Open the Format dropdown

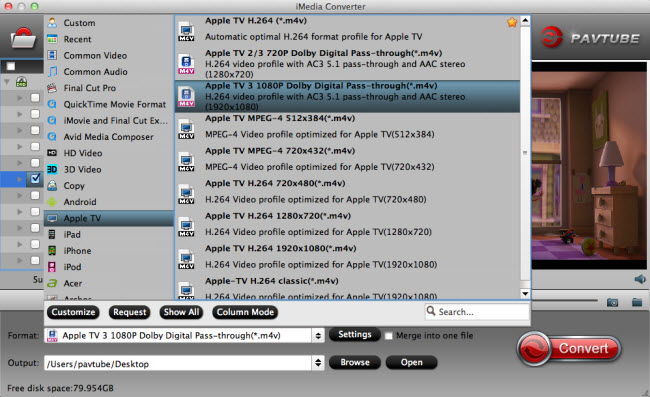pos(318,335)
